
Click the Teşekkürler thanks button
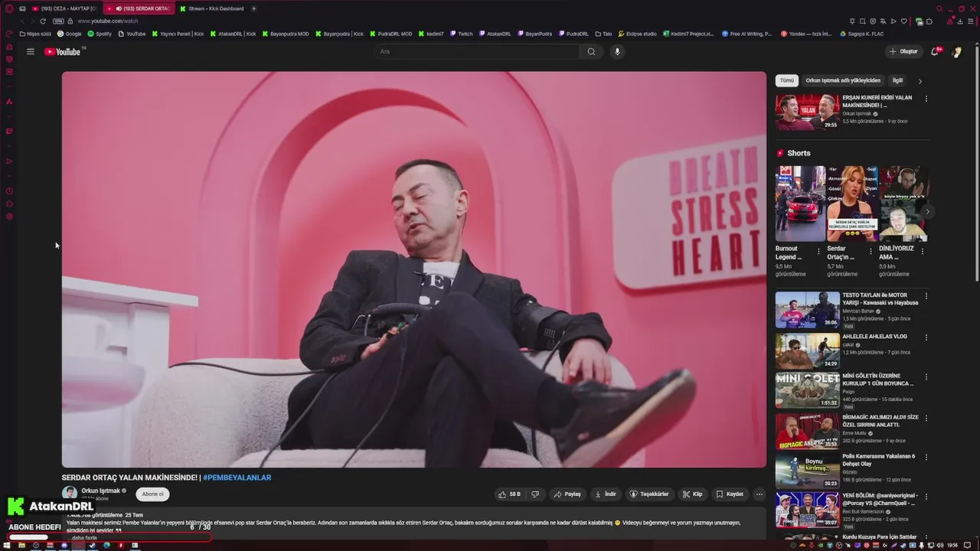(649, 494)
